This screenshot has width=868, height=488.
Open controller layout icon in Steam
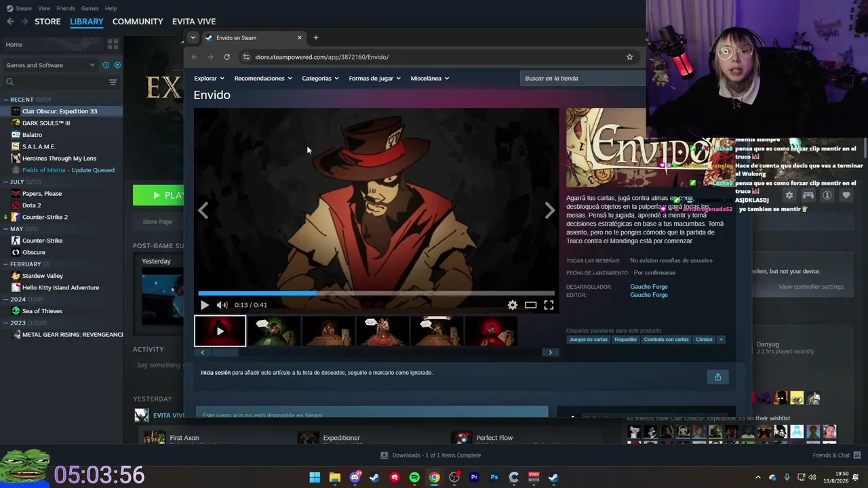tap(808, 195)
